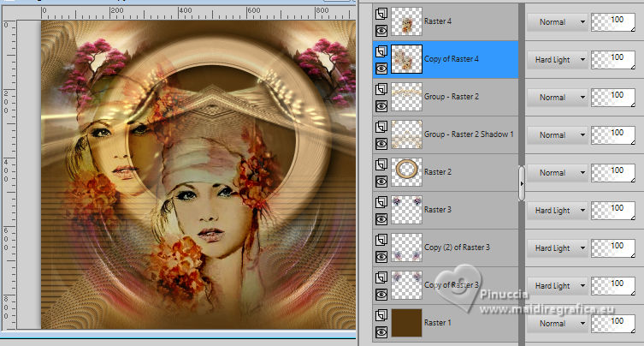This screenshot has height=346, width=644.
Task: Hide the Raster 2 layer eye
Action: click(x=381, y=182)
